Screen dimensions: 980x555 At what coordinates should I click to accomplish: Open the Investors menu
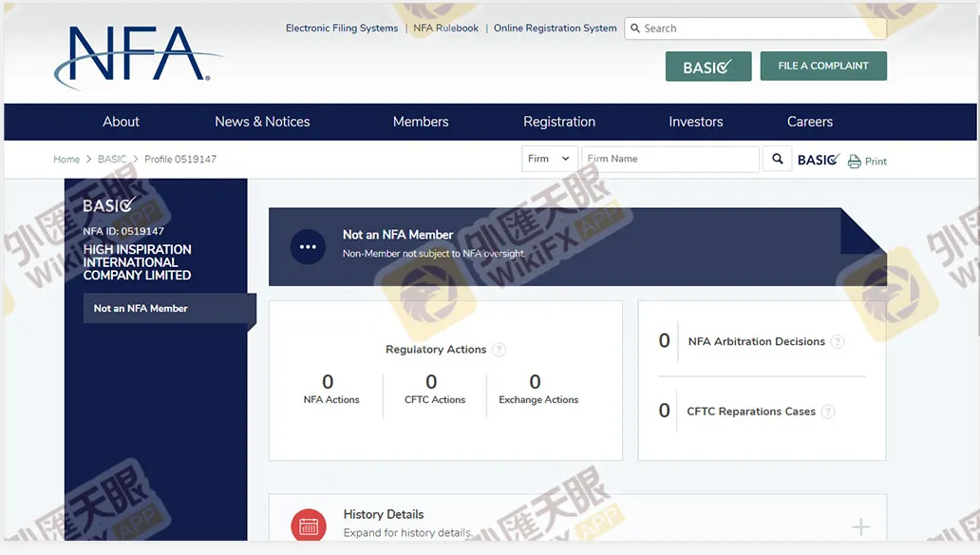[x=696, y=122]
